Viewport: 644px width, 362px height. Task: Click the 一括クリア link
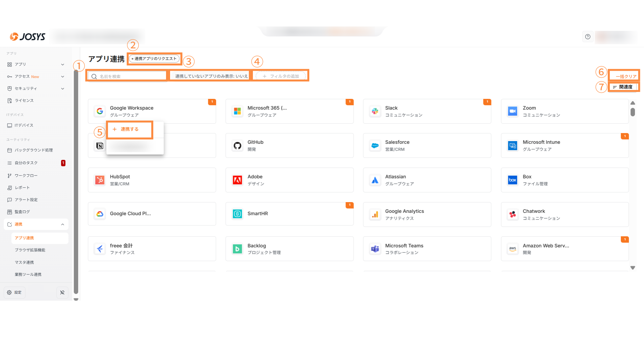pos(626,76)
